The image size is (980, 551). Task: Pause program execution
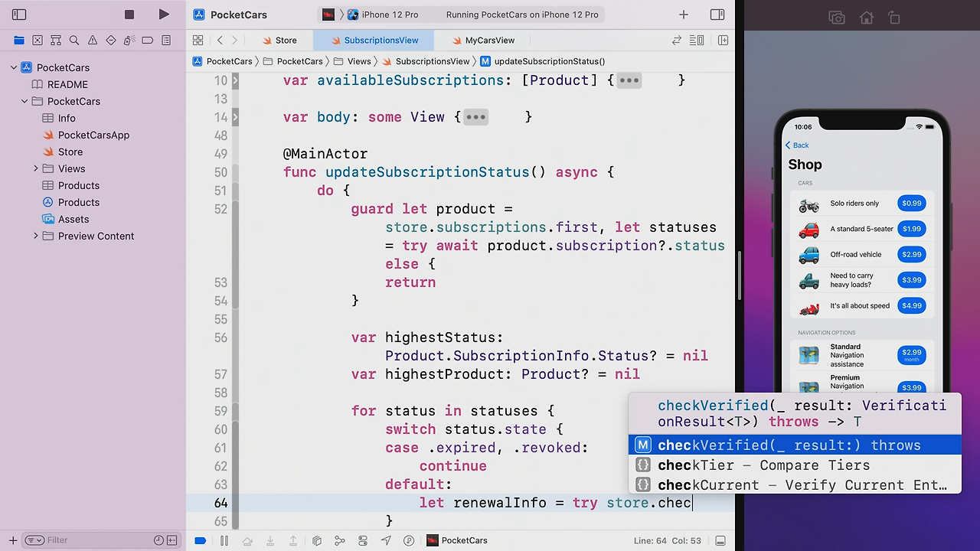224,540
